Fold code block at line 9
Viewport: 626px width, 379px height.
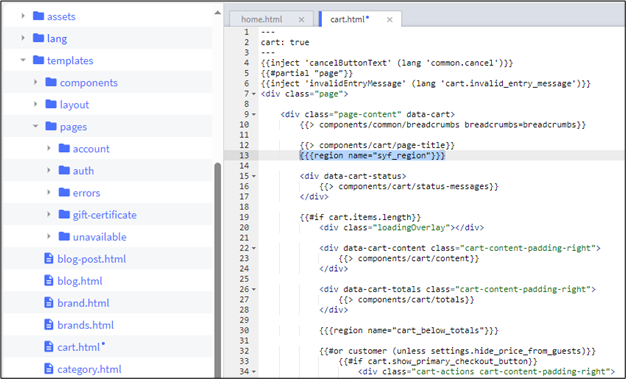(254, 115)
